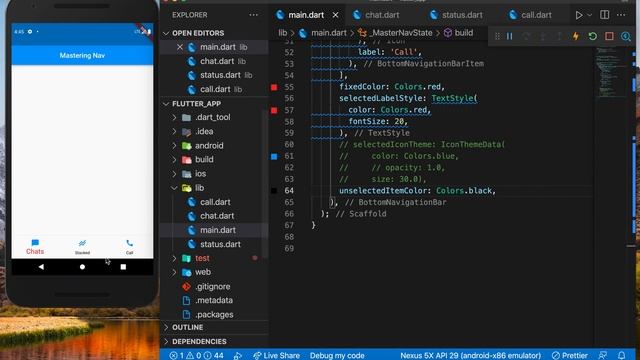Image resolution: width=640 pixels, height=360 pixels.
Task: Select the middle status tab in emulator
Action: [x=82, y=247]
